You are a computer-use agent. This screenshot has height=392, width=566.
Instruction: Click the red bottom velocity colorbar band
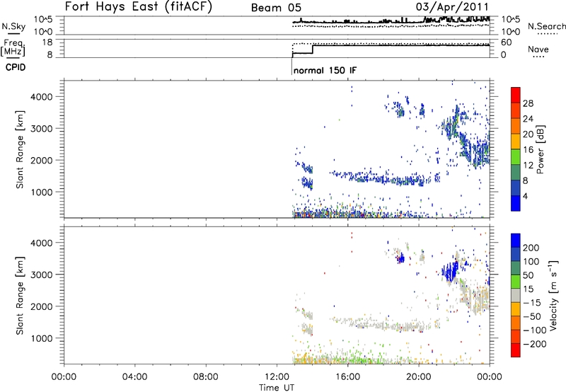516,350
